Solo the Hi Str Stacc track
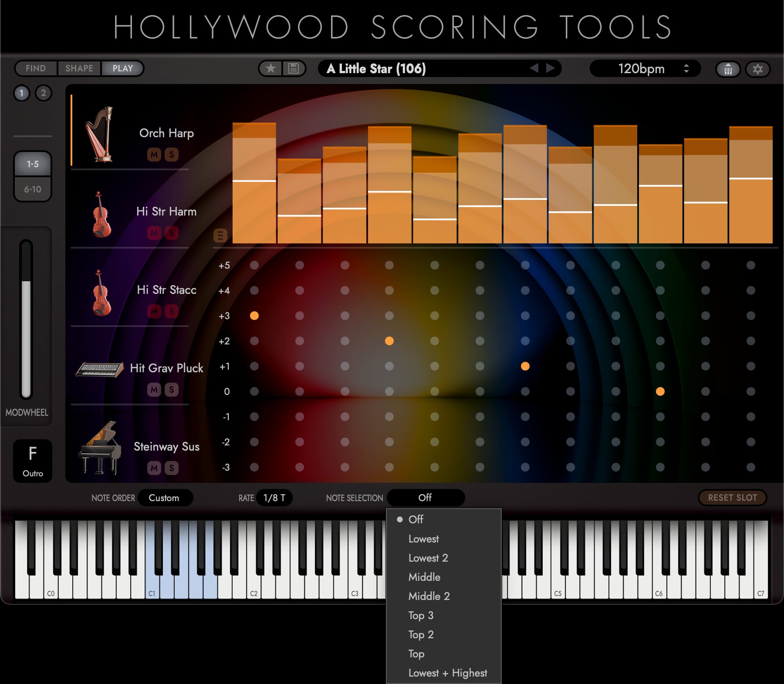 tap(172, 311)
